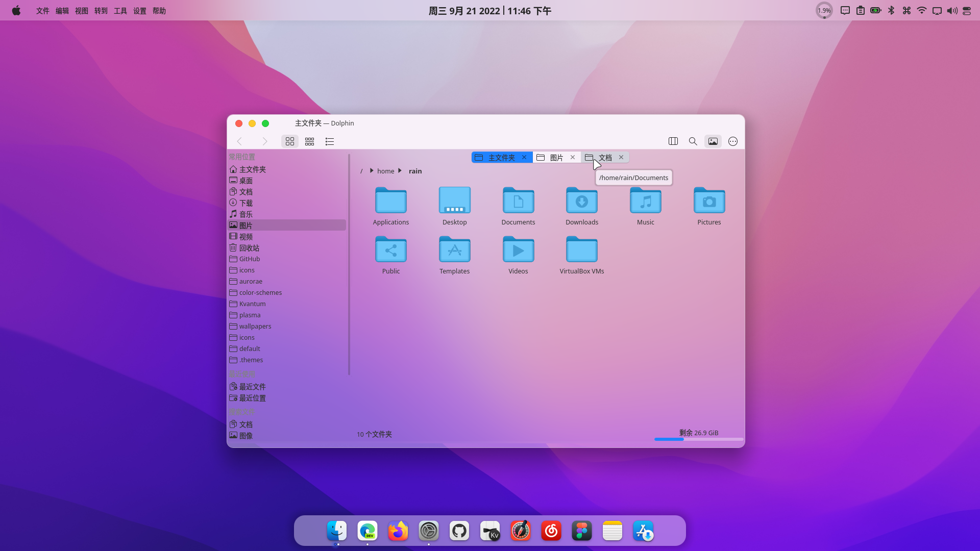Open GitHub Desktop from the dock
980x551 pixels.
[x=459, y=531]
